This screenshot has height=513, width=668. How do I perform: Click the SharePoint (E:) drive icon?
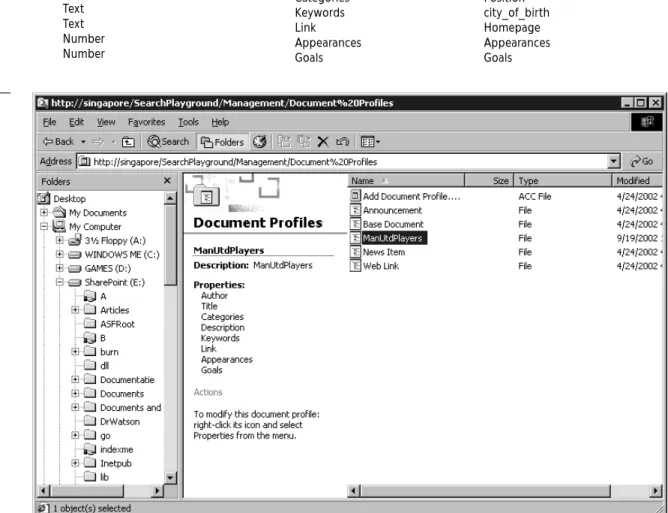[75, 282]
